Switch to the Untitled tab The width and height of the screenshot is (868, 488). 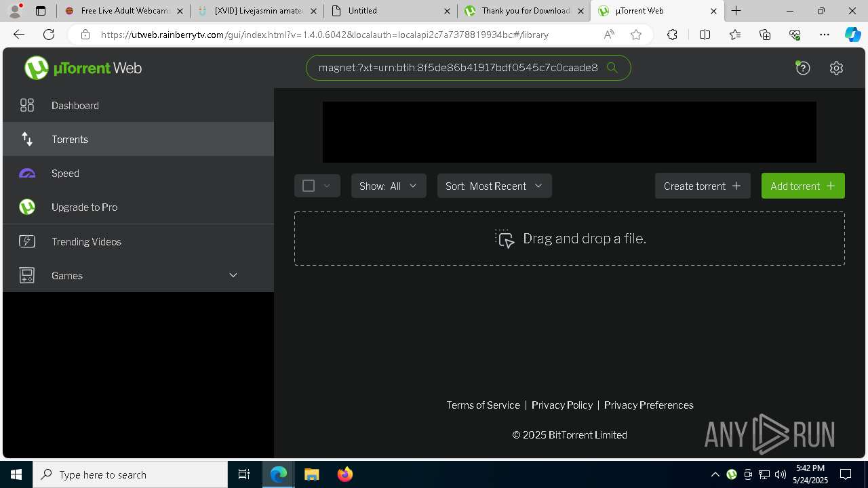(391, 11)
